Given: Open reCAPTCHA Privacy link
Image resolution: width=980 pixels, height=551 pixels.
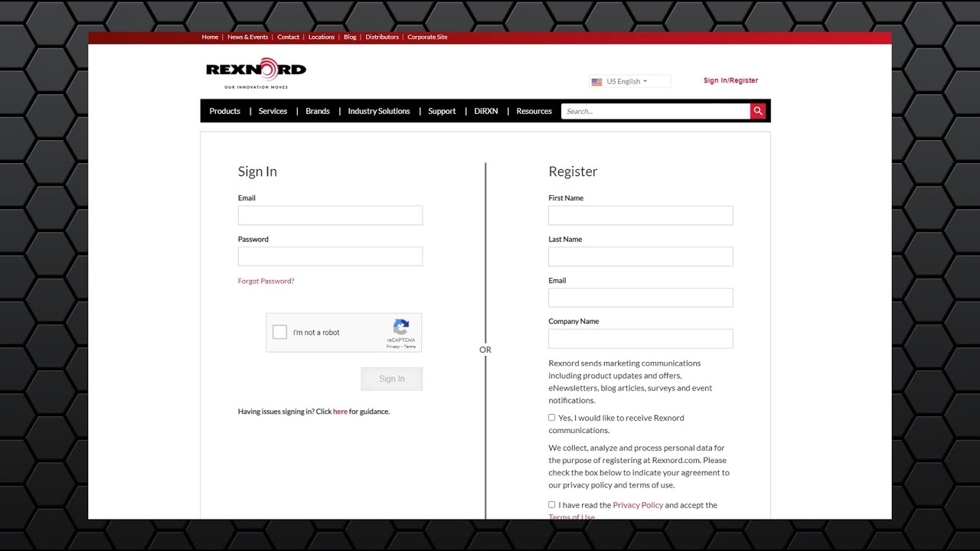Looking at the screenshot, I should pos(393,347).
